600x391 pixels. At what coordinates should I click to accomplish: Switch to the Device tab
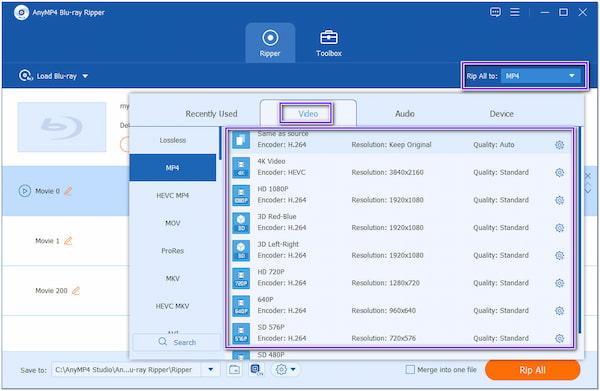(x=501, y=114)
